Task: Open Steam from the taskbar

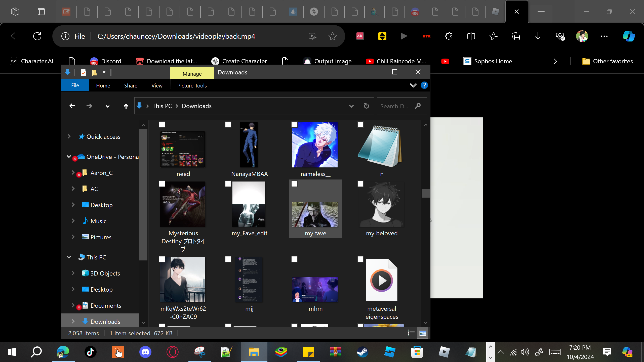Action: click(x=363, y=352)
